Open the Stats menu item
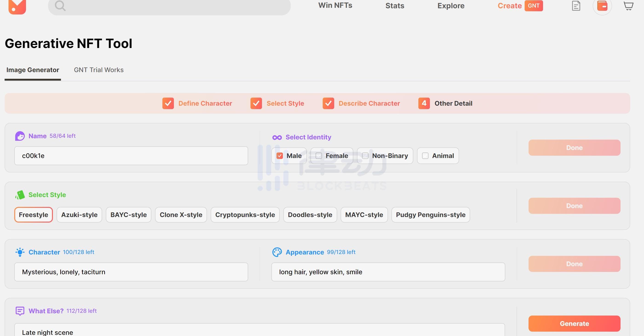Screen dimensions: 644x336 coord(394,6)
